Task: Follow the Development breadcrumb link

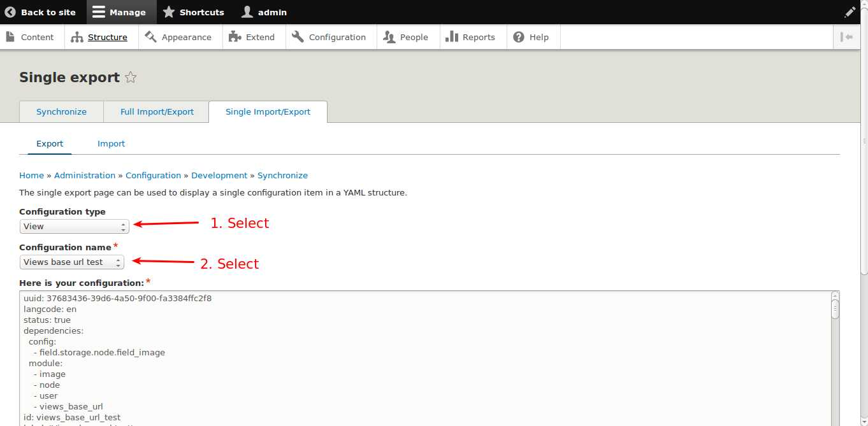Action: pos(219,175)
